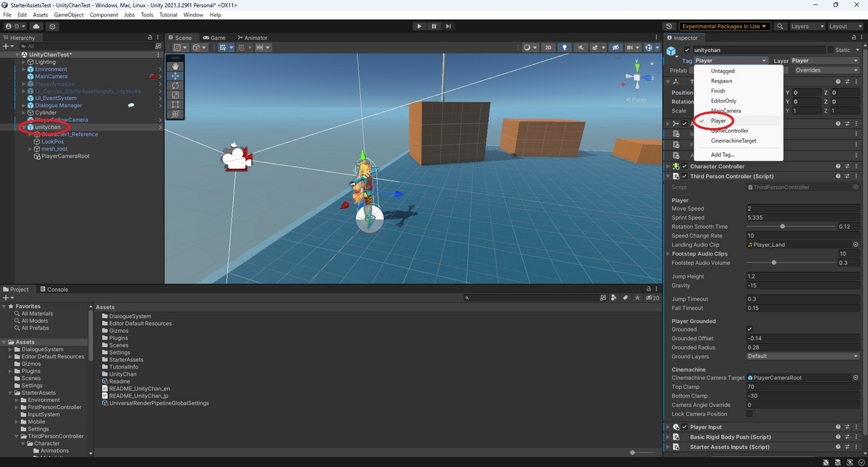Image resolution: width=868 pixels, height=467 pixels.
Task: Click Experimental Packages In Use button
Action: pyautogui.click(x=724, y=26)
